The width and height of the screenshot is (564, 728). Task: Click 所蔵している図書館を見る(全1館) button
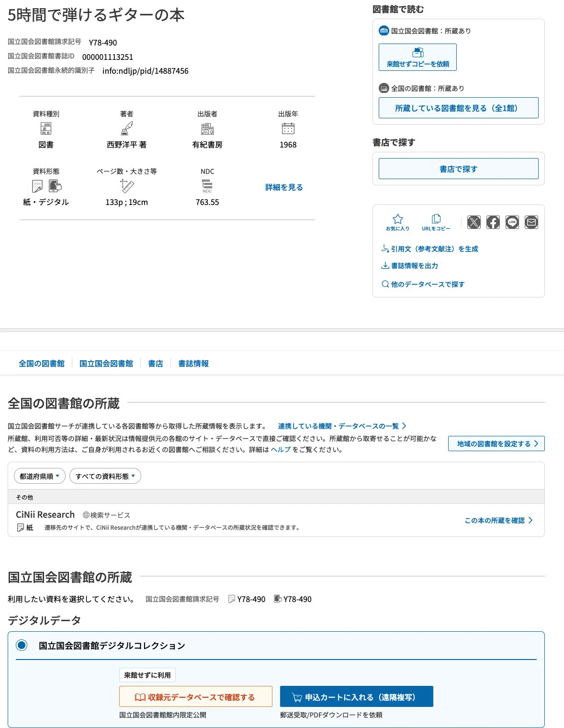[459, 108]
